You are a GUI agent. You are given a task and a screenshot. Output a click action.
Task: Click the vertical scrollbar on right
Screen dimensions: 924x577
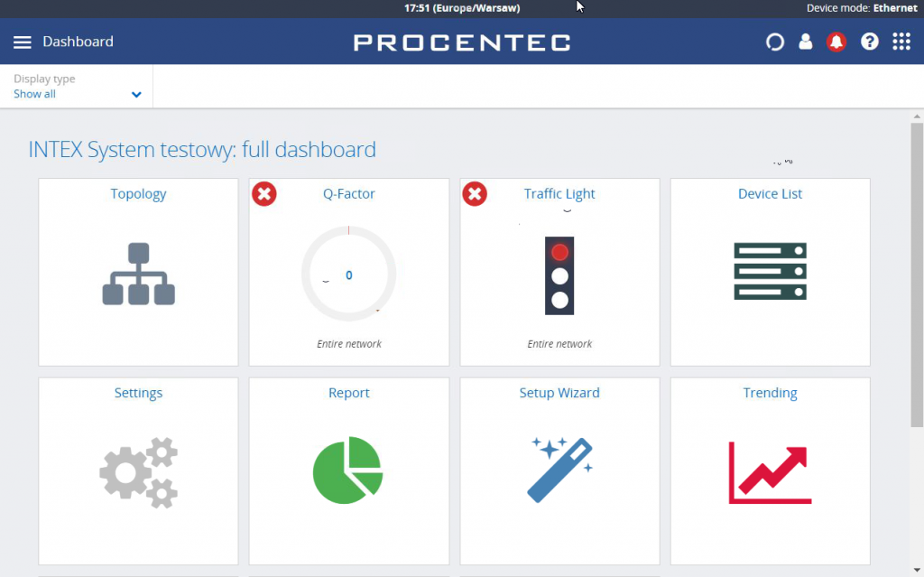(917, 275)
